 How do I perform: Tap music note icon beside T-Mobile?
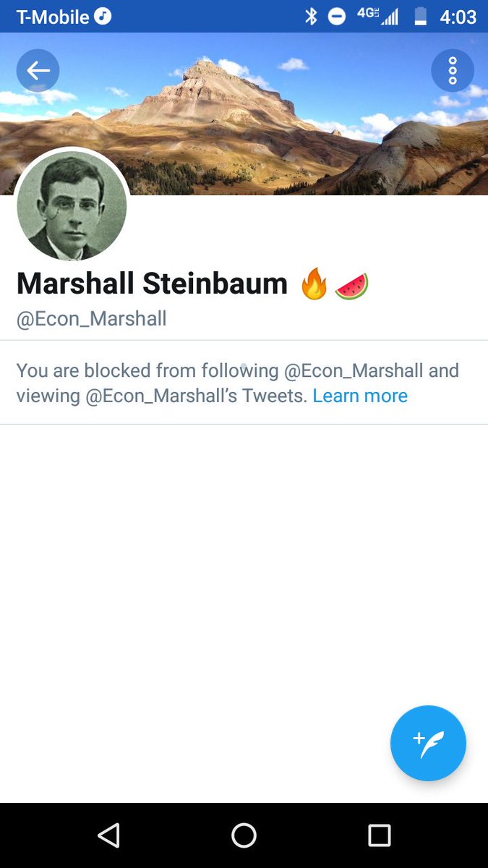coord(103,16)
